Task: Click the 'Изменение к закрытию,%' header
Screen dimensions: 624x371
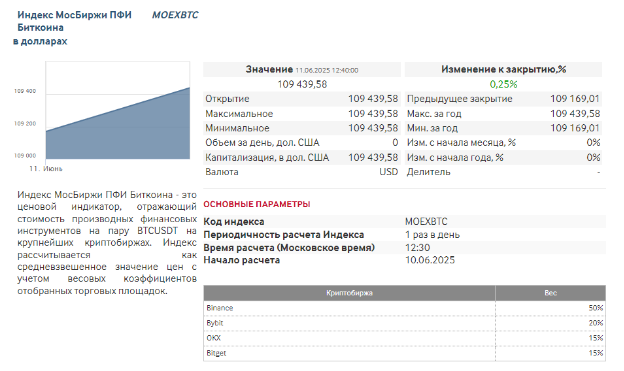Action: (503, 69)
